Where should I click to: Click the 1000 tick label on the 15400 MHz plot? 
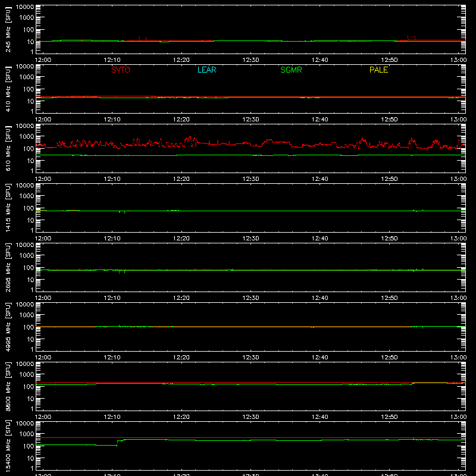(27, 434)
